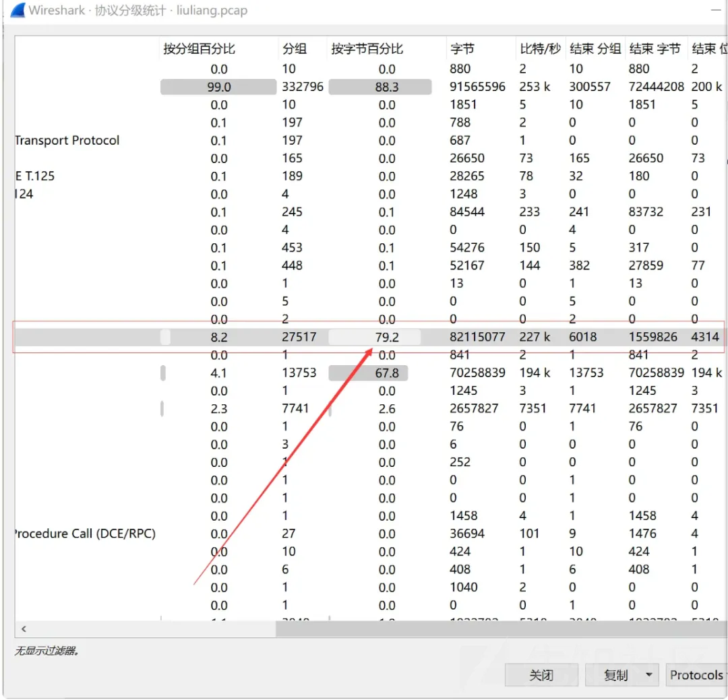Image resolution: width=728 pixels, height=700 pixels.
Task: Click the 253 k bits per second cell
Action: [535, 87]
